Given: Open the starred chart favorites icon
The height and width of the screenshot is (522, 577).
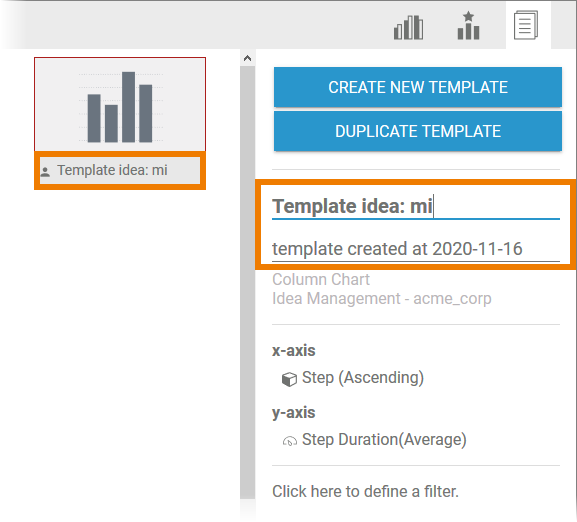Looking at the screenshot, I should pos(468,26).
